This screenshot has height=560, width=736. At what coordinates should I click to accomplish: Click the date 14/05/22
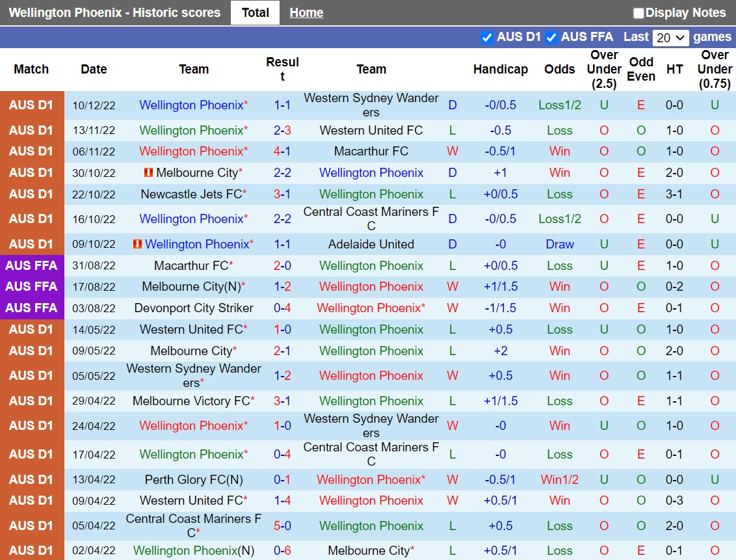94,330
